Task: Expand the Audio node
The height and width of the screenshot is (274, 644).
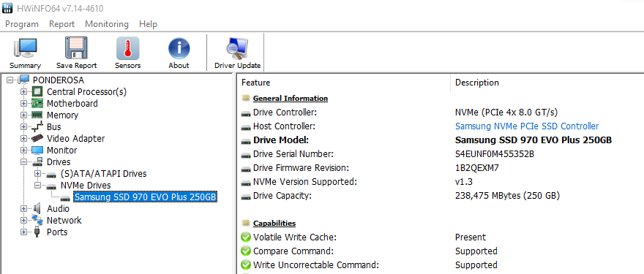Action: point(24,209)
